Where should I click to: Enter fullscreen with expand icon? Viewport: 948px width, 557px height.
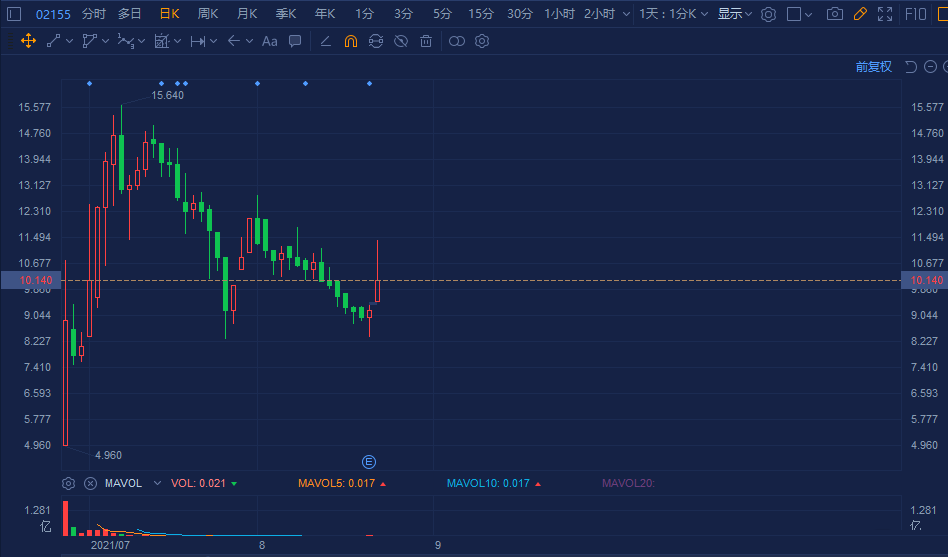(885, 14)
